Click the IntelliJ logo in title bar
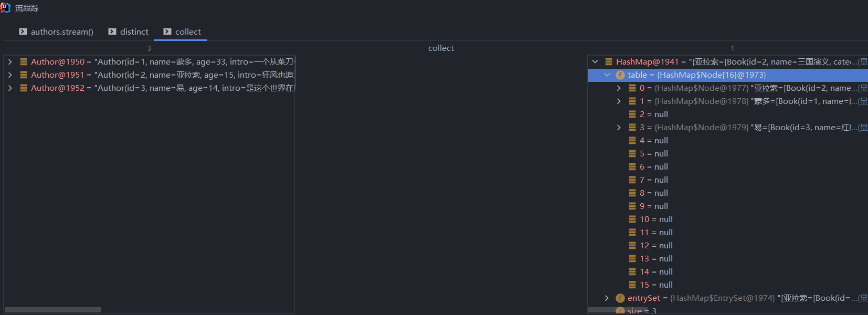This screenshot has height=315, width=868. (5, 7)
